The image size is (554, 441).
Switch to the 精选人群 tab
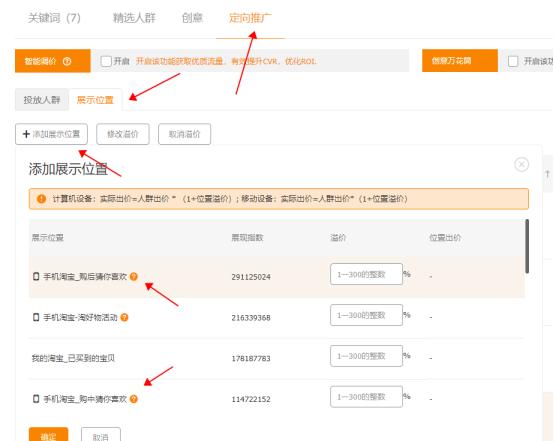(x=134, y=18)
